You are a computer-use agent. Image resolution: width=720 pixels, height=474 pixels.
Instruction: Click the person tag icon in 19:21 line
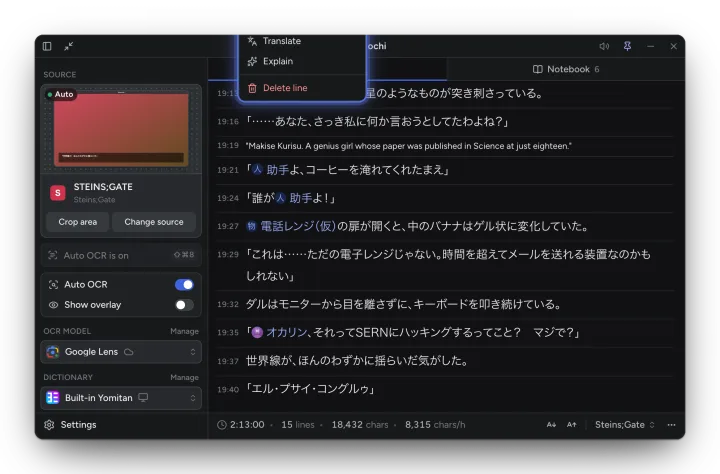tap(257, 170)
